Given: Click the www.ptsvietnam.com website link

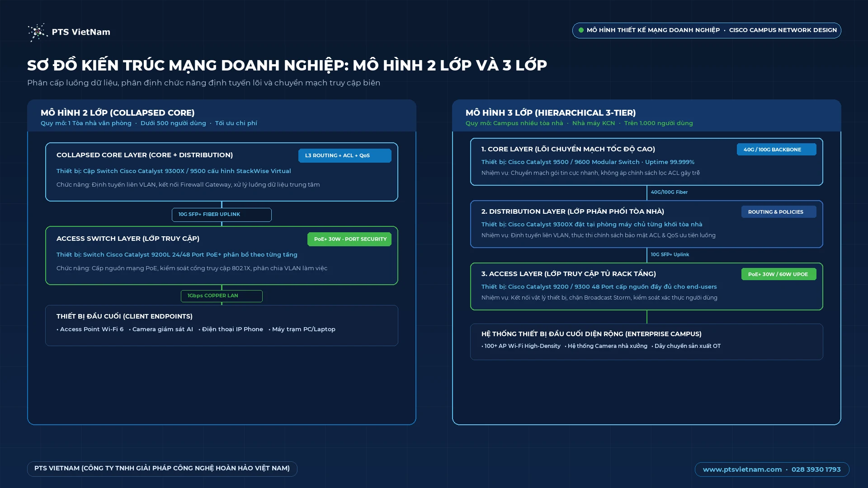Looking at the screenshot, I should click(742, 469).
